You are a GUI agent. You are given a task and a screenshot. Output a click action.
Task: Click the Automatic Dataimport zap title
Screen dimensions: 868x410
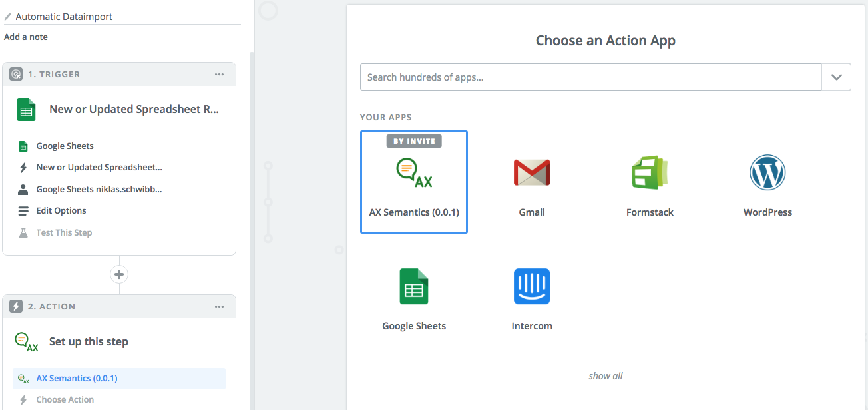click(x=64, y=17)
